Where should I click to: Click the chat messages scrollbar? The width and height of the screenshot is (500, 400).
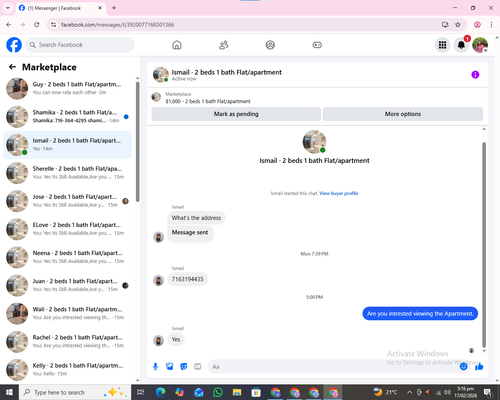pos(484,245)
